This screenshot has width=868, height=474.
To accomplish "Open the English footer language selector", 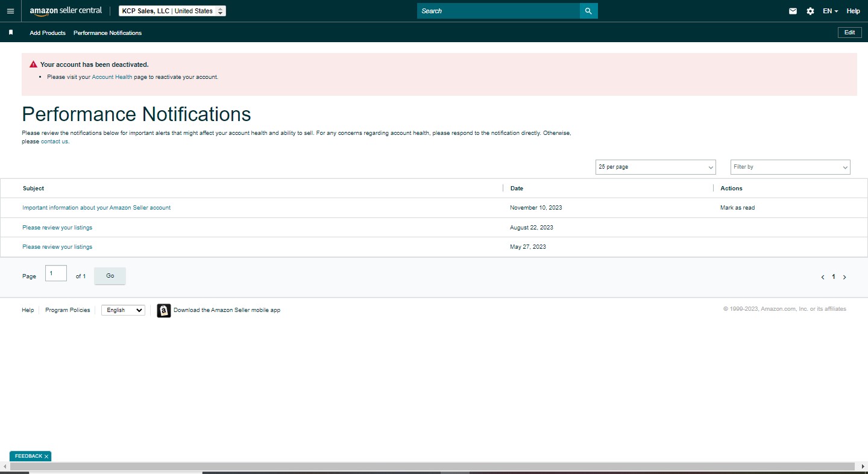I will [123, 310].
